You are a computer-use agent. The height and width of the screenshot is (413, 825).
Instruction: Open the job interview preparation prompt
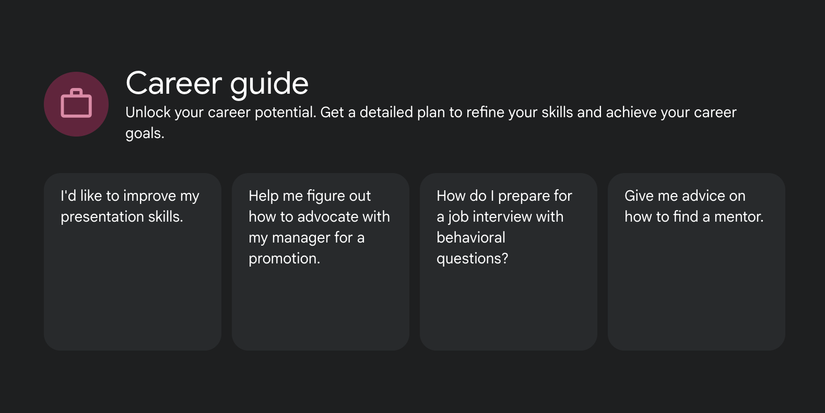click(508, 261)
